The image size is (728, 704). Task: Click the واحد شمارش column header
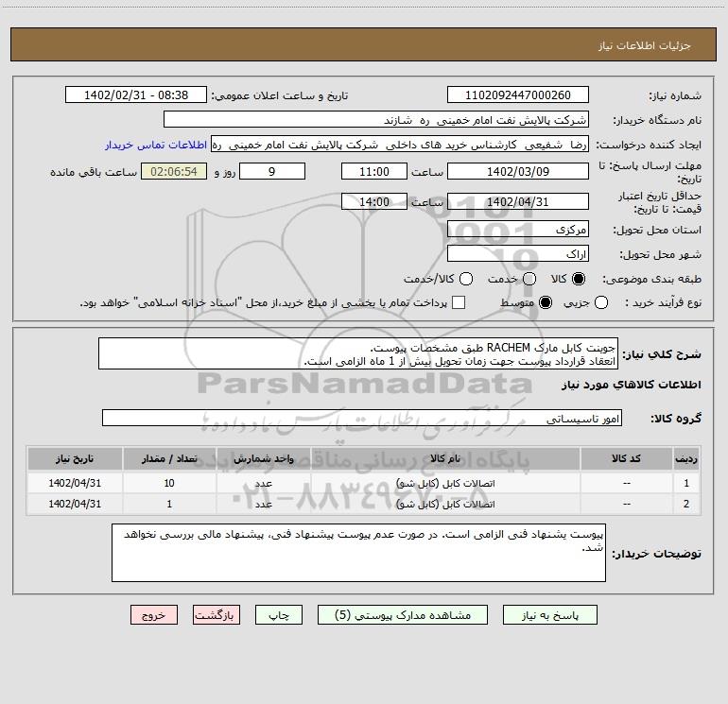coord(263,458)
